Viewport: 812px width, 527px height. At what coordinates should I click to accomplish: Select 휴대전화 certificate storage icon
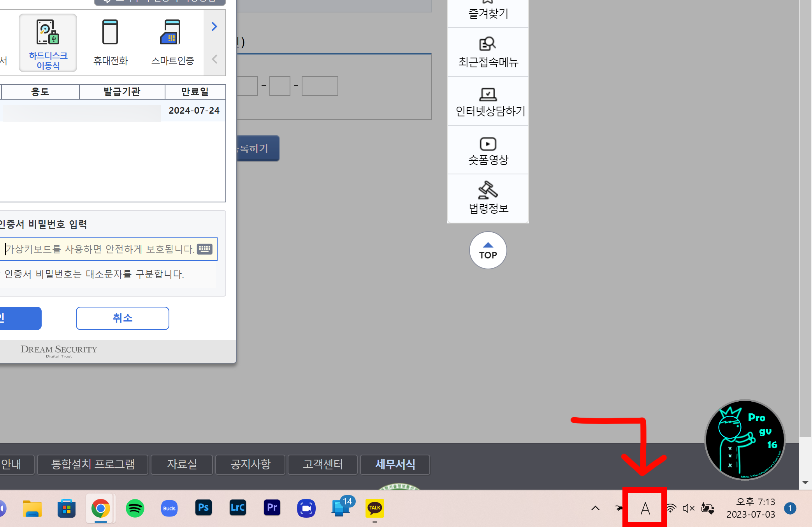click(110, 41)
